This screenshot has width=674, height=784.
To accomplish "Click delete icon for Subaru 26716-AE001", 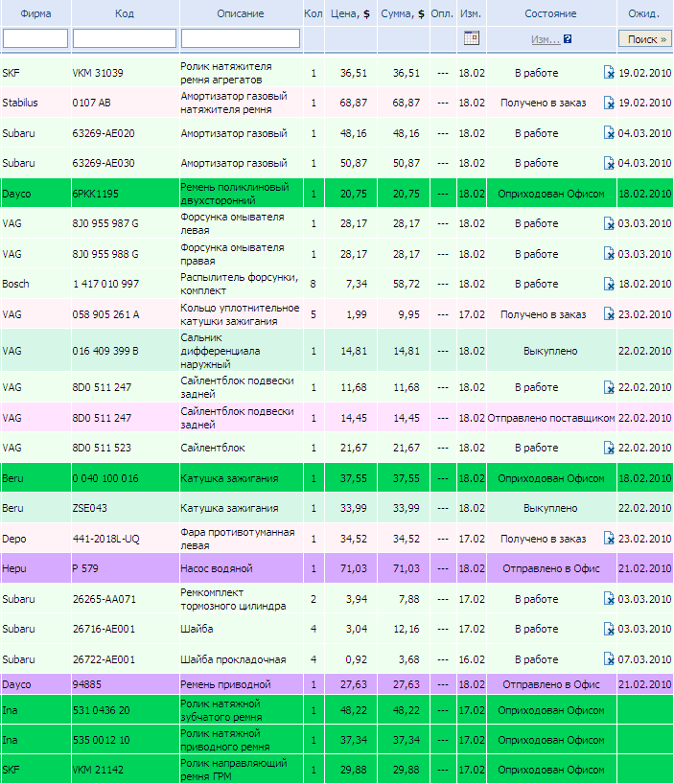I will 609,629.
